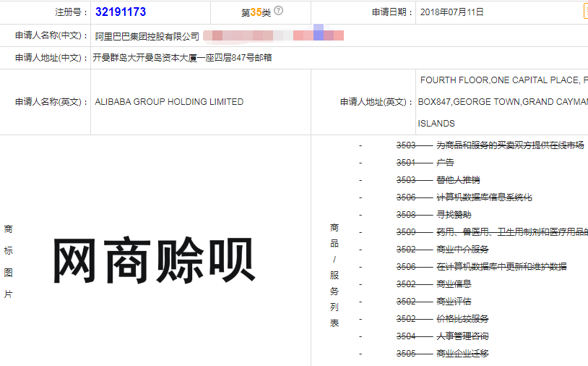Viewport: 588px width, 366px height.
Task: Click the orange button beside the application date
Action: point(585,12)
